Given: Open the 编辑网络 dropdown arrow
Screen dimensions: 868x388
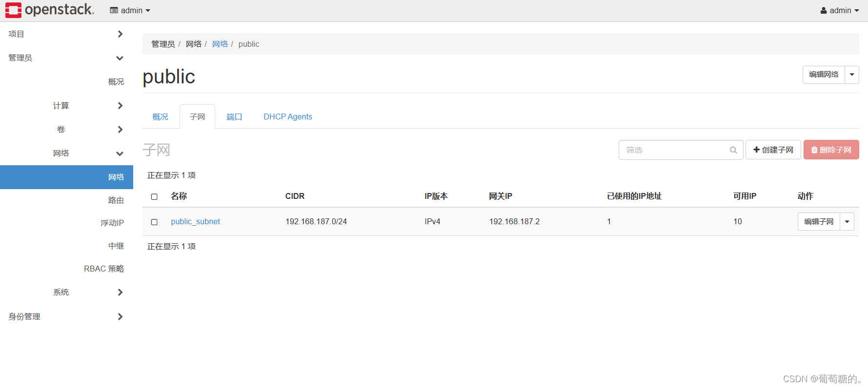Looking at the screenshot, I should tap(852, 75).
